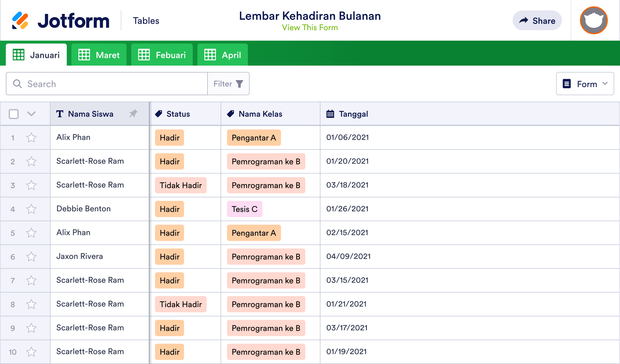Click the Share button

tap(537, 20)
